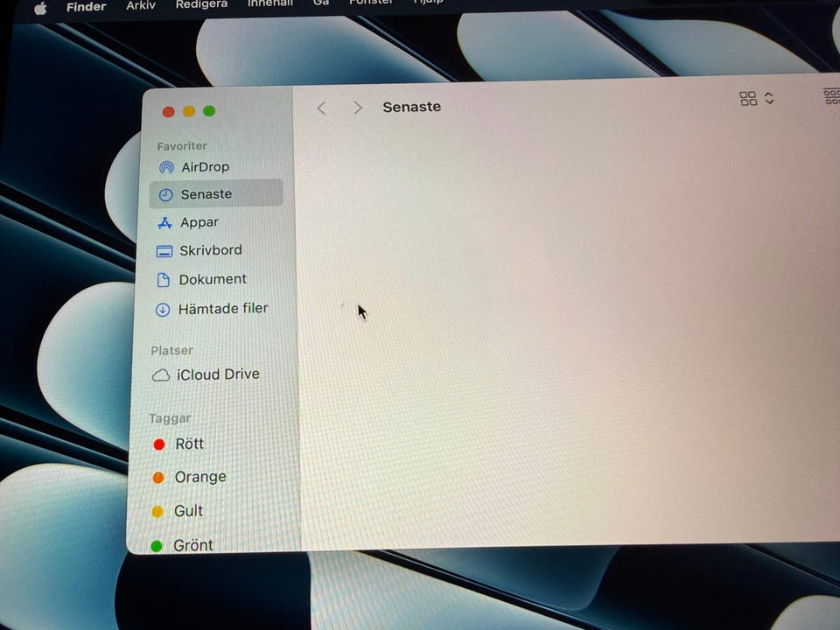This screenshot has width=840, height=630.
Task: Open the Finder menu
Action: click(87, 6)
